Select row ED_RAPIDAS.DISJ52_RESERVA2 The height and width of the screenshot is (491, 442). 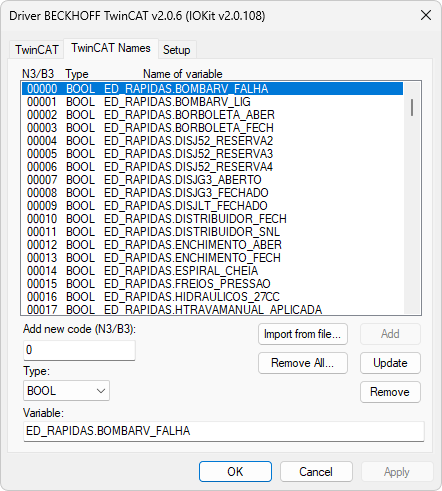[212, 141]
